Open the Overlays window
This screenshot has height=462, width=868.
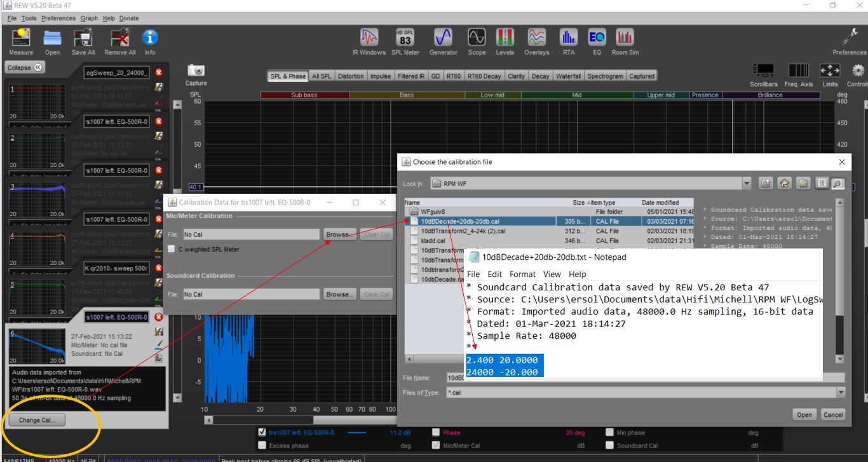[537, 37]
